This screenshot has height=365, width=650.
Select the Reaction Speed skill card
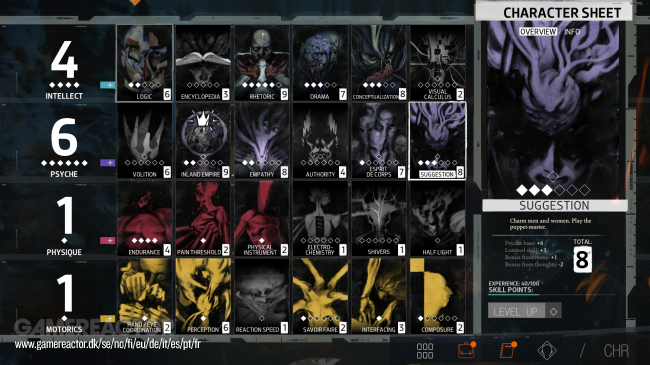coord(262,296)
